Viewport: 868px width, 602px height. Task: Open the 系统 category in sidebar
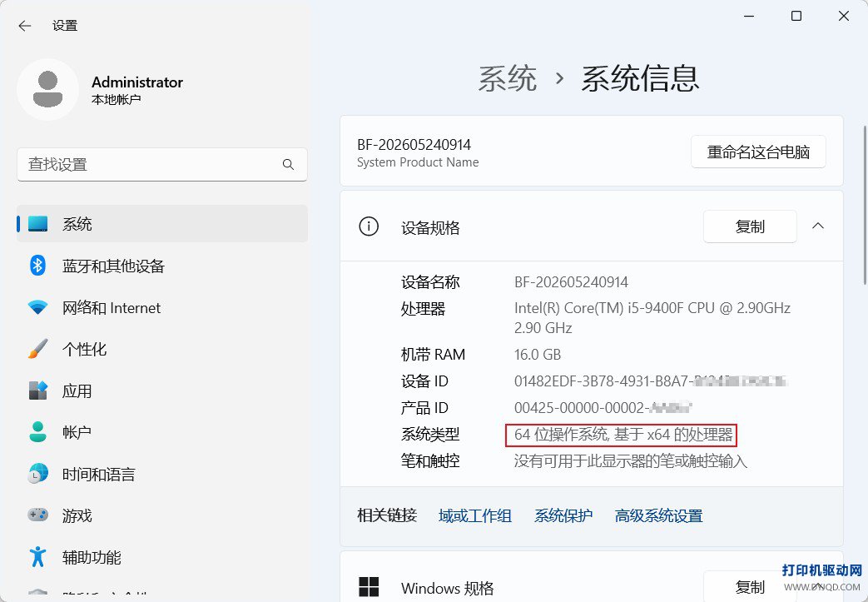pyautogui.click(x=162, y=224)
